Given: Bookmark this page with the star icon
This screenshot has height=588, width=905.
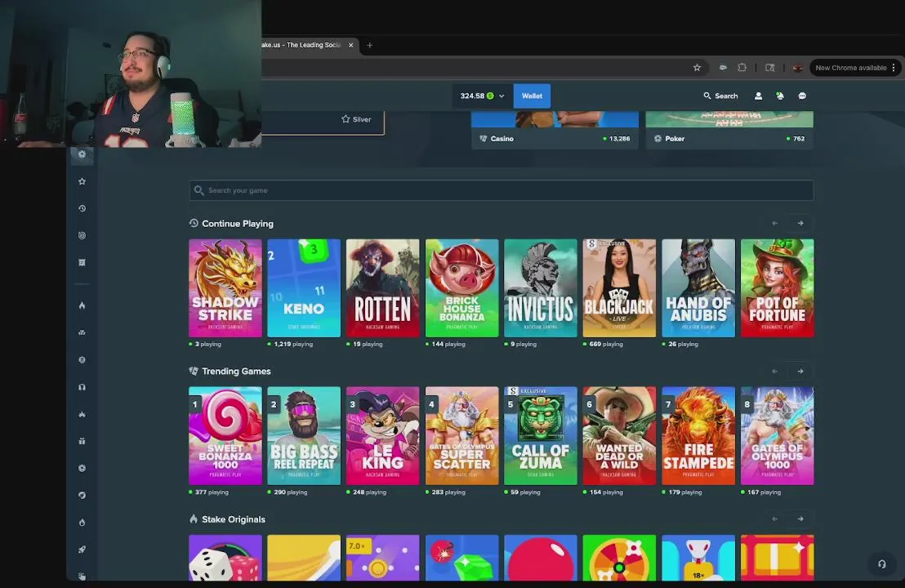Looking at the screenshot, I should pos(697,68).
